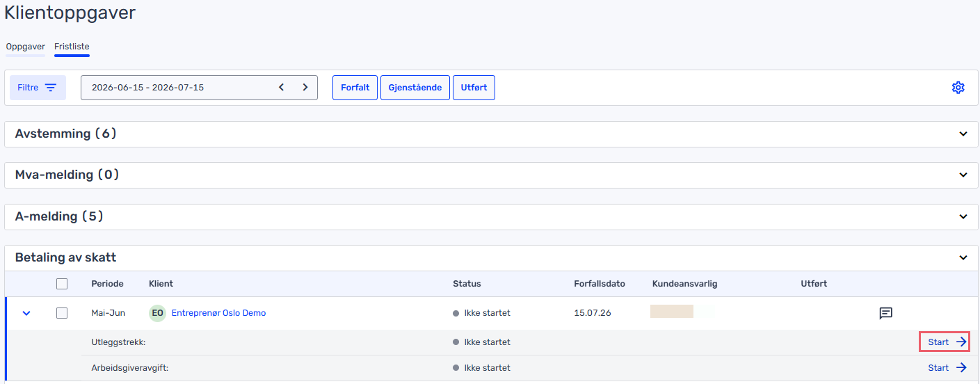The height and width of the screenshot is (384, 980).
Task: Collapse the Mai-Jun row chevron
Action: tap(26, 313)
